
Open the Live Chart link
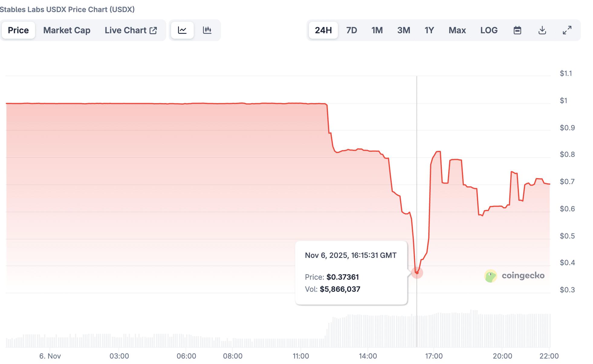click(126, 30)
